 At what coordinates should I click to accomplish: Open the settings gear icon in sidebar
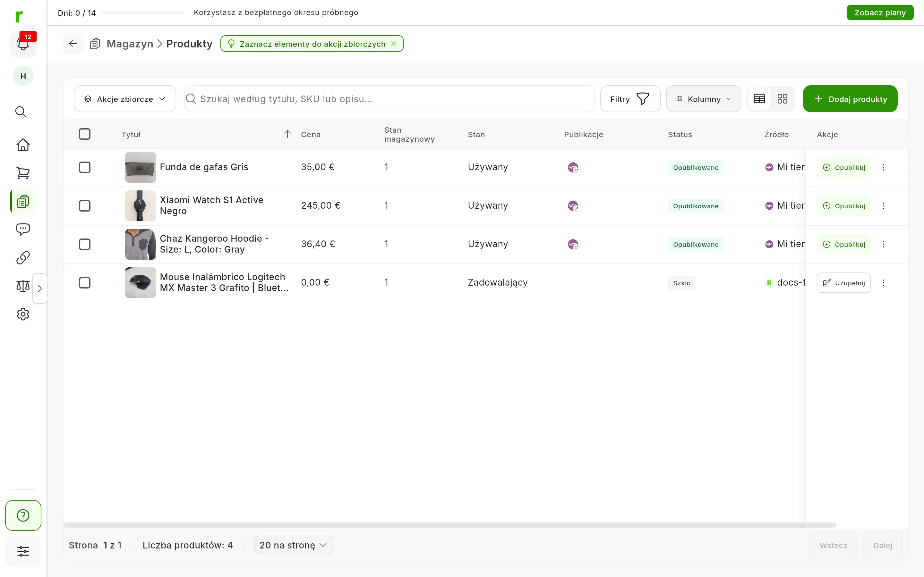pos(23,314)
